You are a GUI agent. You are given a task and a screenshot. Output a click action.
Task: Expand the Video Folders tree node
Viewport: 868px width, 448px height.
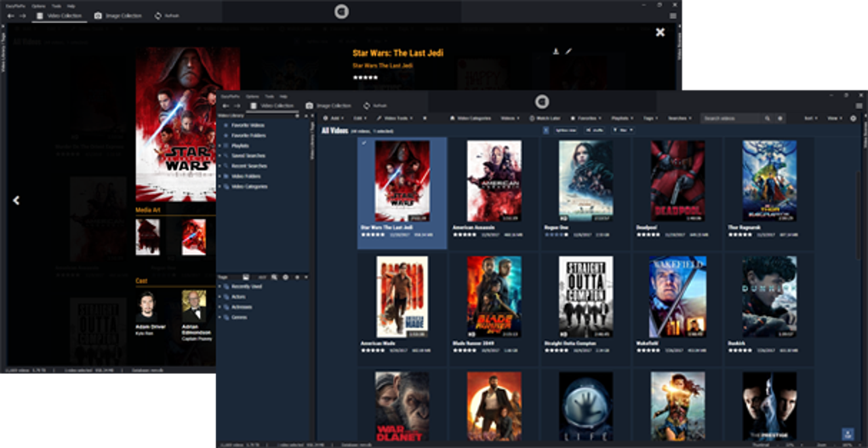click(x=220, y=176)
